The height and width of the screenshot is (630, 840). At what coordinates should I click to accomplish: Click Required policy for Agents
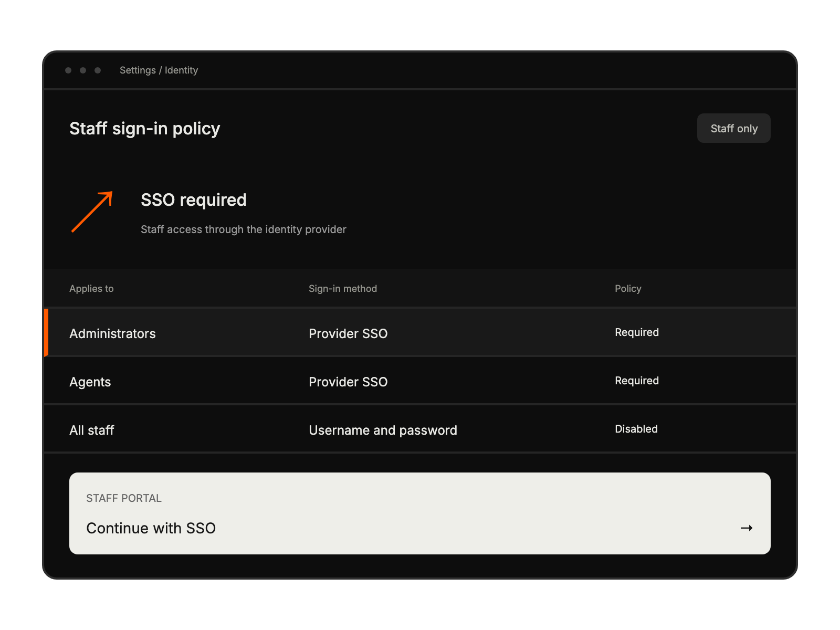point(637,381)
